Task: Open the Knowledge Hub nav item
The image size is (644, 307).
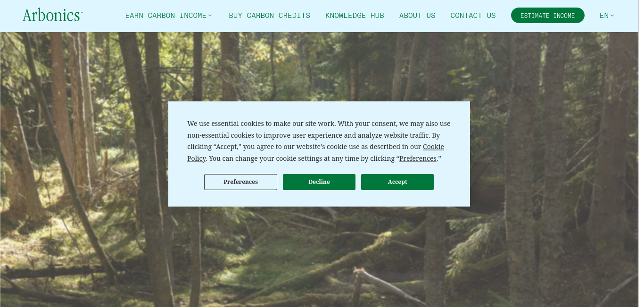Action: tap(355, 16)
